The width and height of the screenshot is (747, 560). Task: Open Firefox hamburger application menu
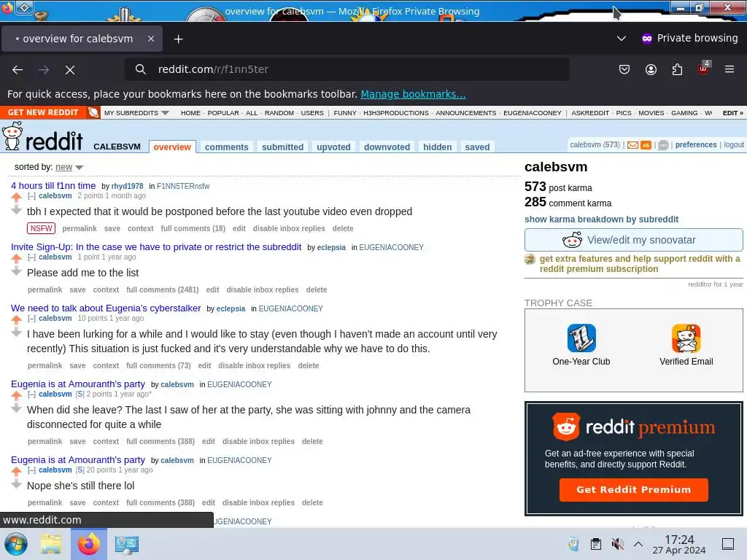729,69
